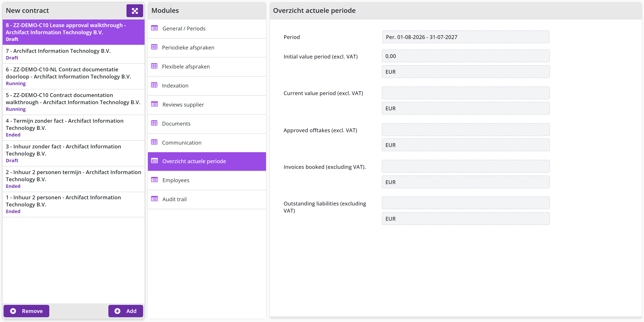This screenshot has width=644, height=322.
Task: Select contract 4 Termijn zonder fact
Action: [x=74, y=128]
